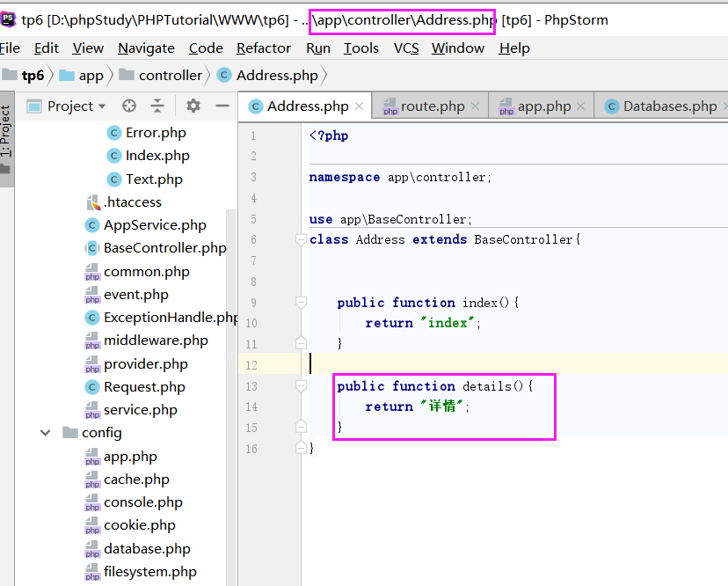Fold the index function at line 9
The width and height of the screenshot is (728, 586).
pyautogui.click(x=301, y=303)
